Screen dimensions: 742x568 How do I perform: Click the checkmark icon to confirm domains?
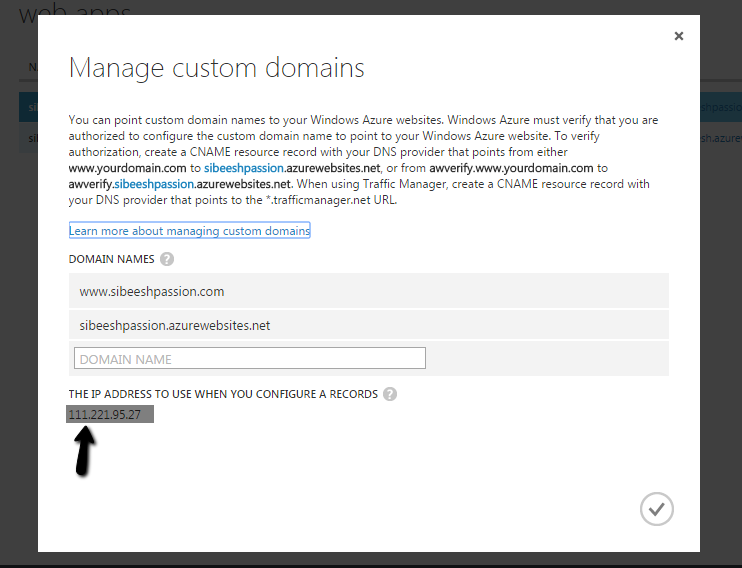[x=656, y=509]
